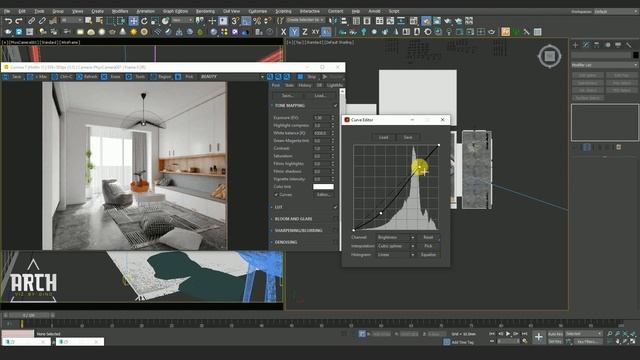Image resolution: width=640 pixels, height=360 pixels.
Task: Expand the Denoising section
Action: click(272, 242)
